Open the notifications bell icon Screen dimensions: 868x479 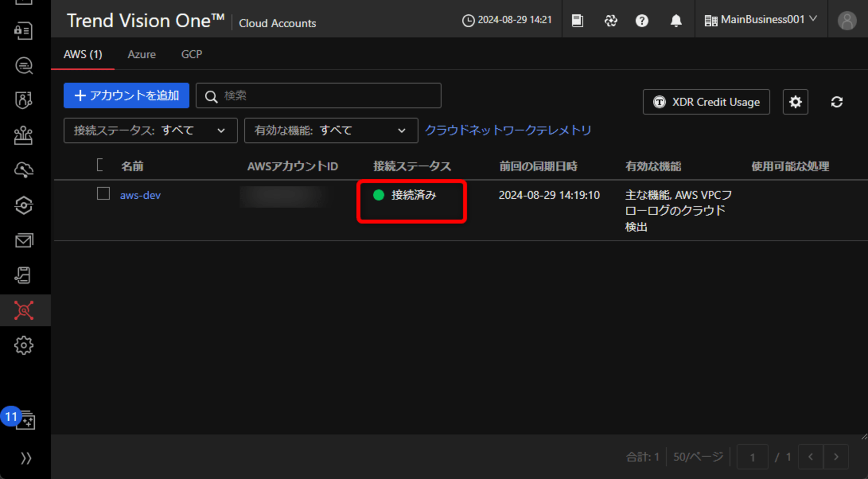pos(676,20)
